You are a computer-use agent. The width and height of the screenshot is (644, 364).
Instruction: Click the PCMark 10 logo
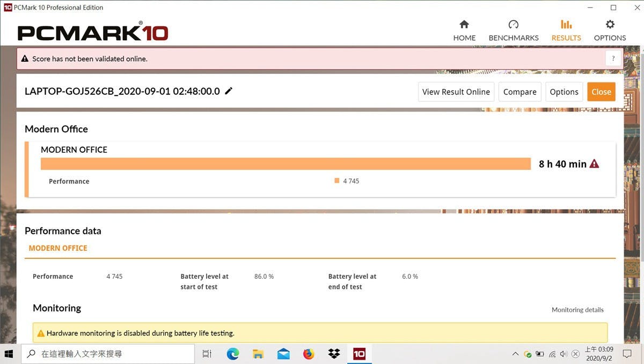pos(93,33)
